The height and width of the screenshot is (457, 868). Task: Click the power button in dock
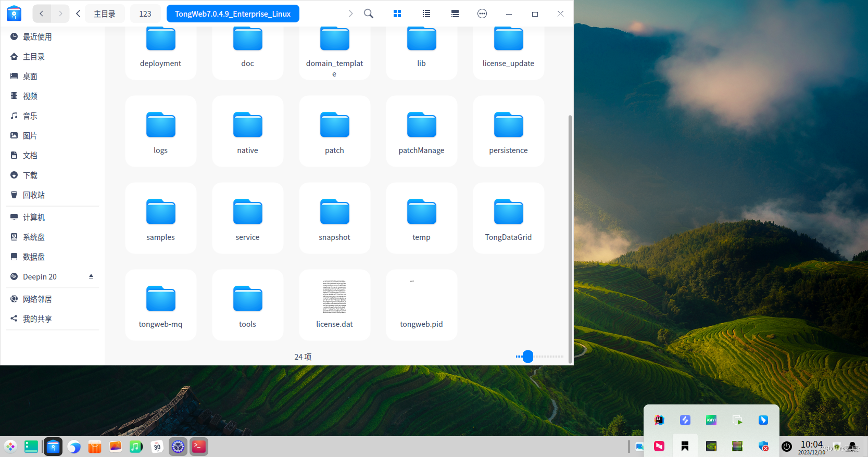787,446
